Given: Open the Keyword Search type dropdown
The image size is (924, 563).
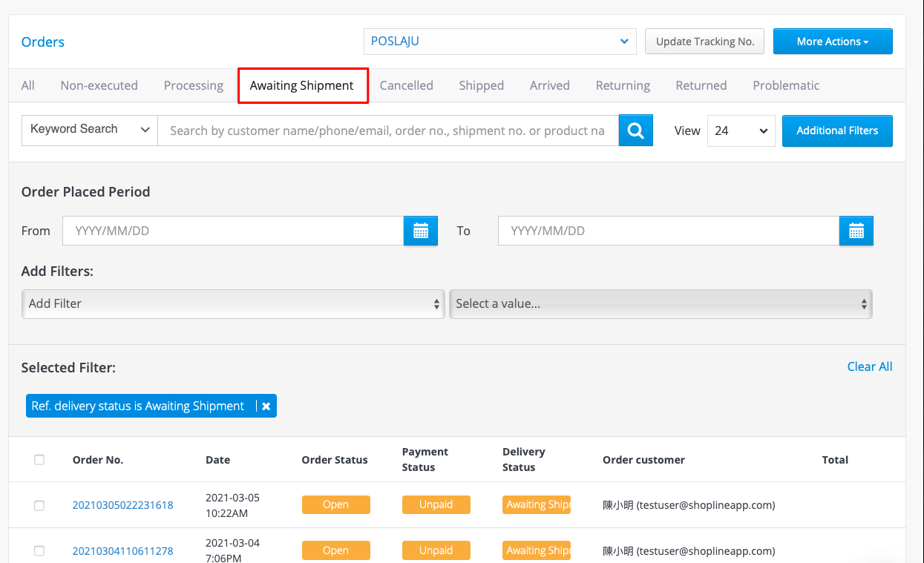Looking at the screenshot, I should click(90, 129).
